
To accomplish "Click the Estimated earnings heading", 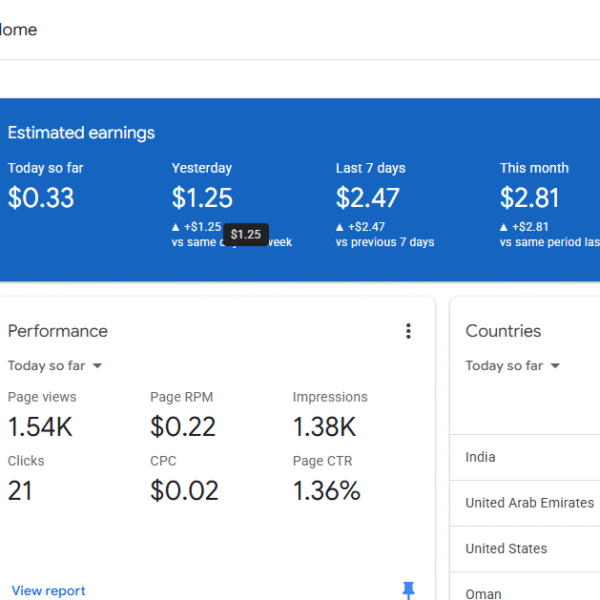I will click(81, 133).
